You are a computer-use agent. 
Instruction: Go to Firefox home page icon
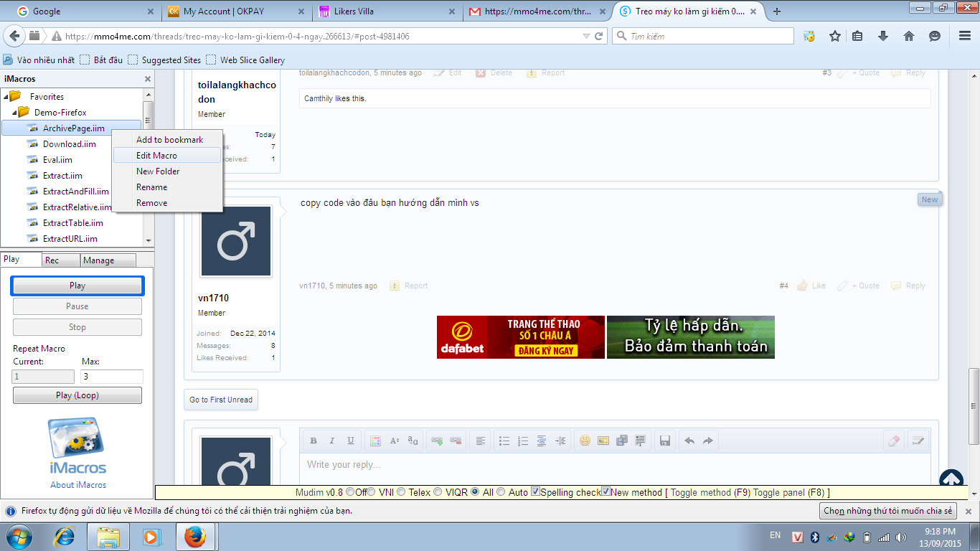coord(908,36)
